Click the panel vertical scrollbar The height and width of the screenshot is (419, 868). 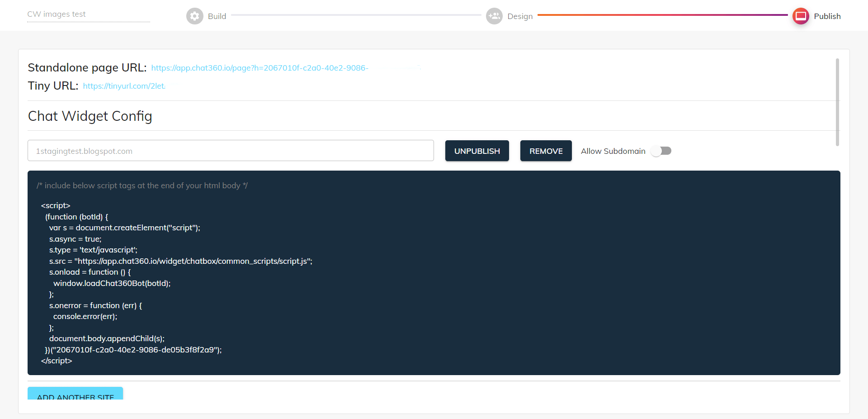[837, 102]
